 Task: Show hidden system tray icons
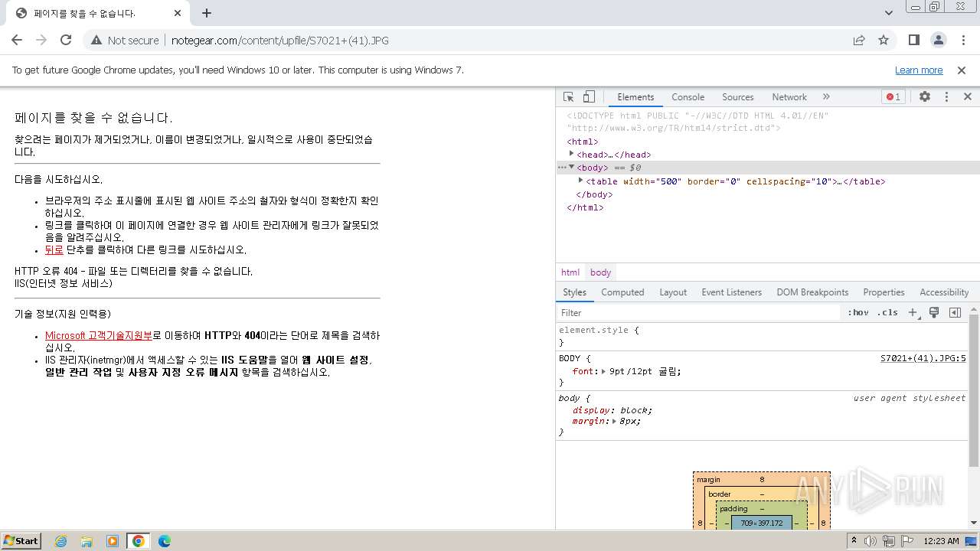pyautogui.click(x=854, y=541)
